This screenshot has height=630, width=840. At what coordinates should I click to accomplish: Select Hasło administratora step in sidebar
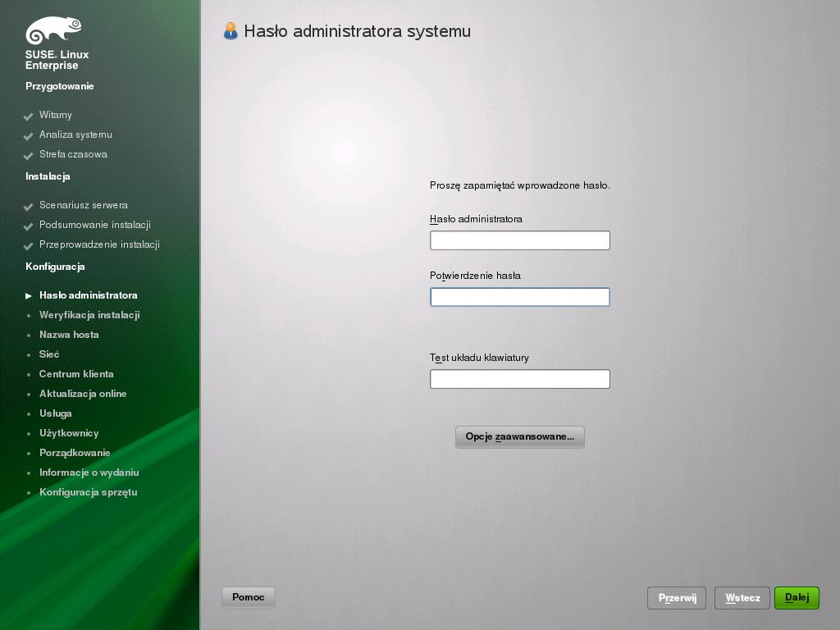tap(89, 295)
